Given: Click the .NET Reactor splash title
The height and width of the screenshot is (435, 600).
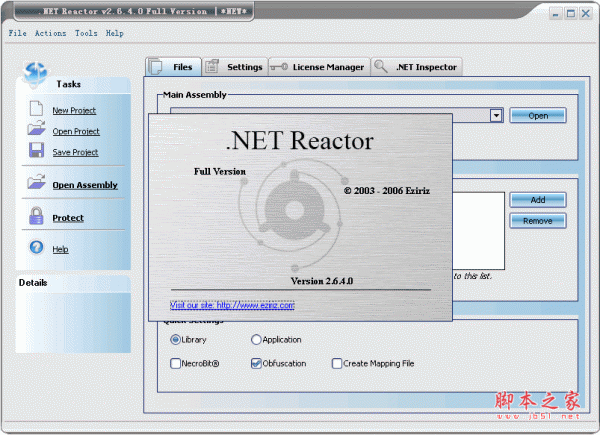Looking at the screenshot, I should point(300,140).
